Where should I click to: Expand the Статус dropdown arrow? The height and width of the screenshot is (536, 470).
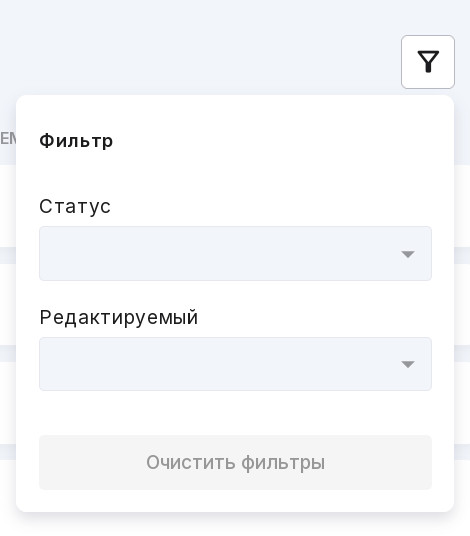[x=407, y=254]
